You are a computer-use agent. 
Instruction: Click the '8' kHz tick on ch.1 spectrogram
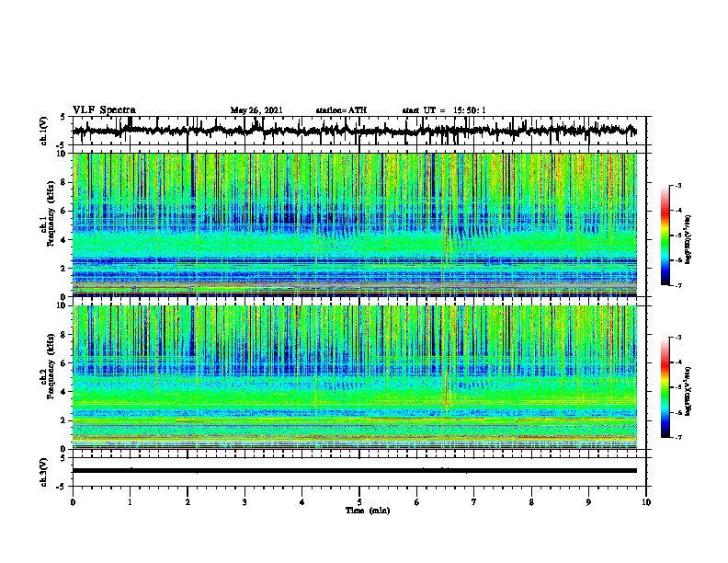click(x=65, y=182)
